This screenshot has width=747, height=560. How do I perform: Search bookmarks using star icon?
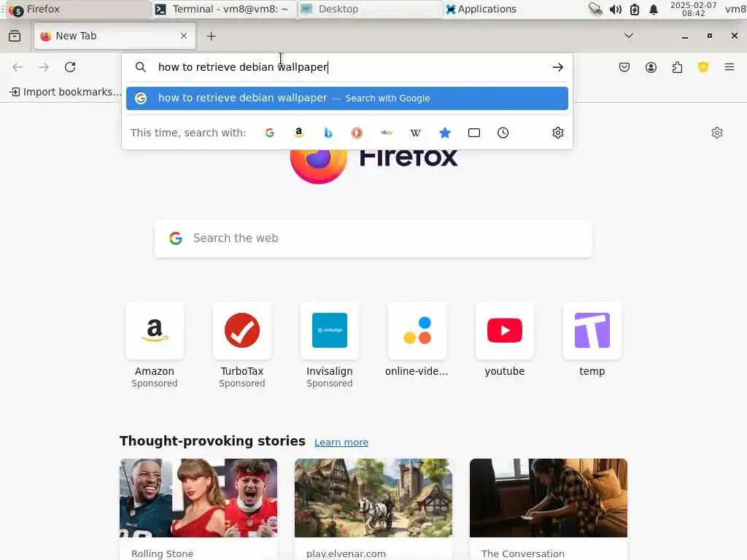point(445,133)
